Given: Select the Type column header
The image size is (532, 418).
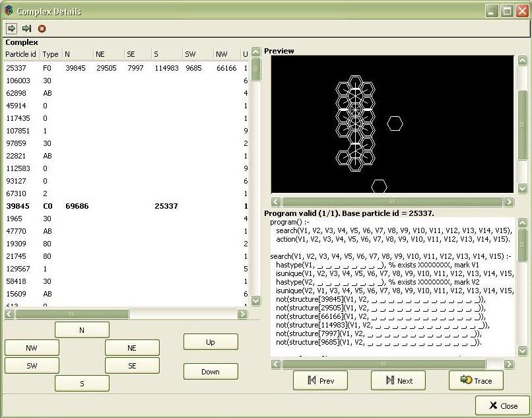Looking at the screenshot, I should 51,54.
